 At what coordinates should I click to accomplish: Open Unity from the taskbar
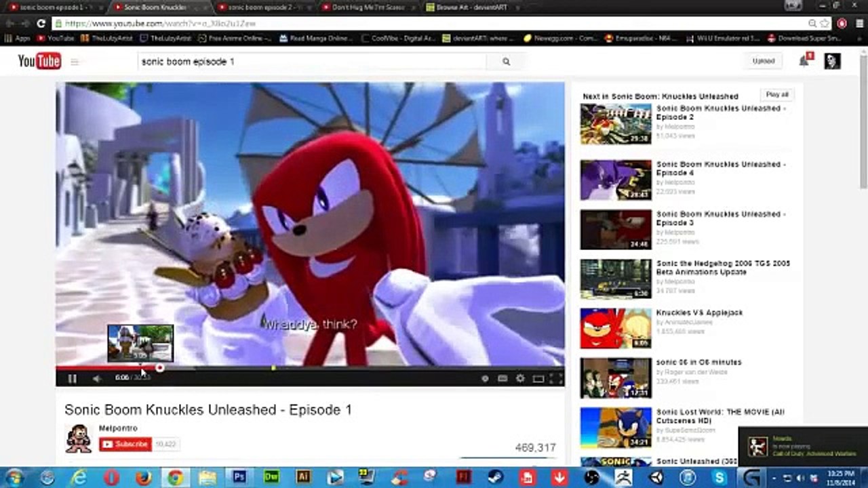(656, 477)
